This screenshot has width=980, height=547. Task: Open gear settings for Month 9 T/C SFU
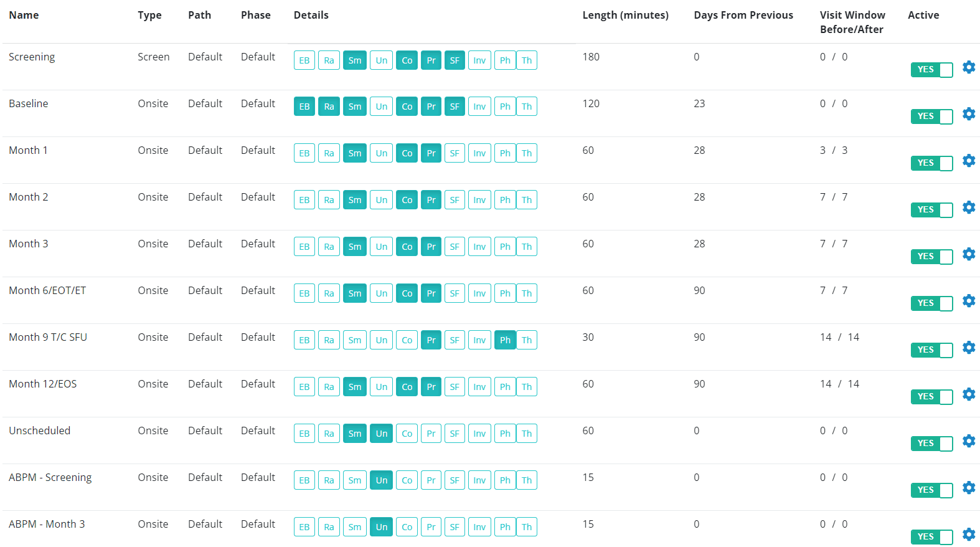coord(968,348)
